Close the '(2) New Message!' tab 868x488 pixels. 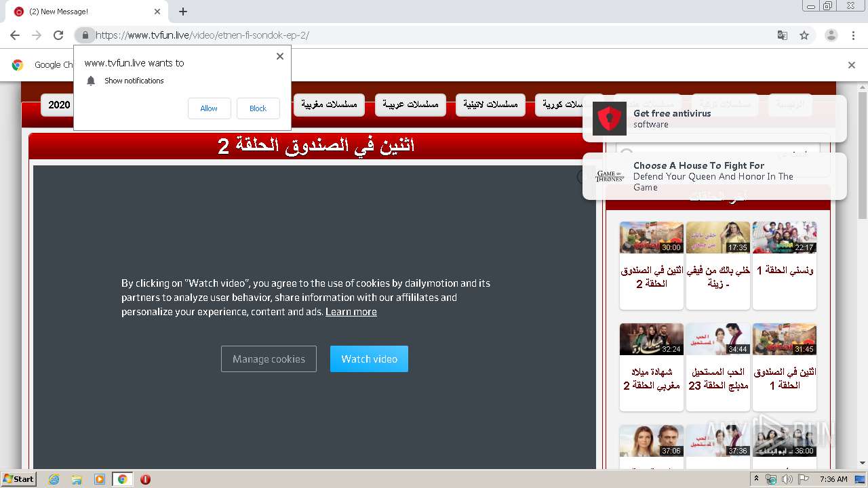coord(157,12)
